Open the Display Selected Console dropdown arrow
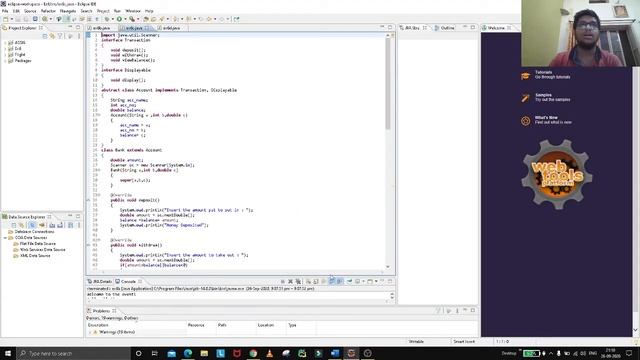The width and height of the screenshot is (640, 360). (363, 282)
